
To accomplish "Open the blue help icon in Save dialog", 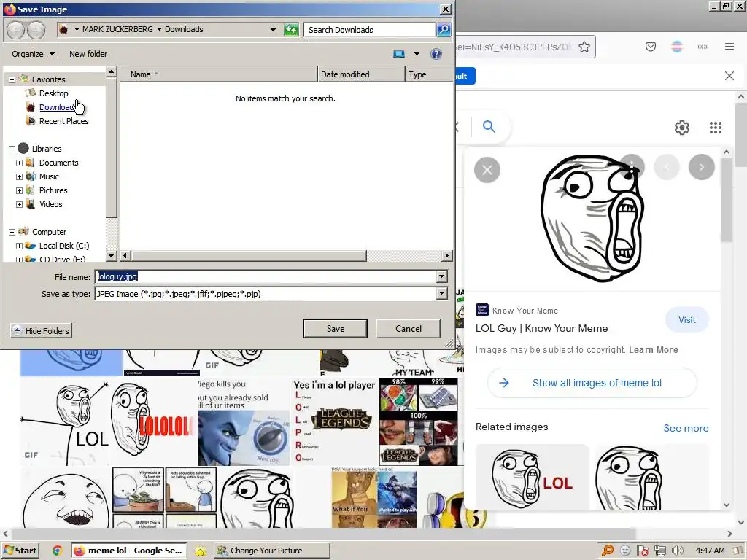I will coord(436,54).
